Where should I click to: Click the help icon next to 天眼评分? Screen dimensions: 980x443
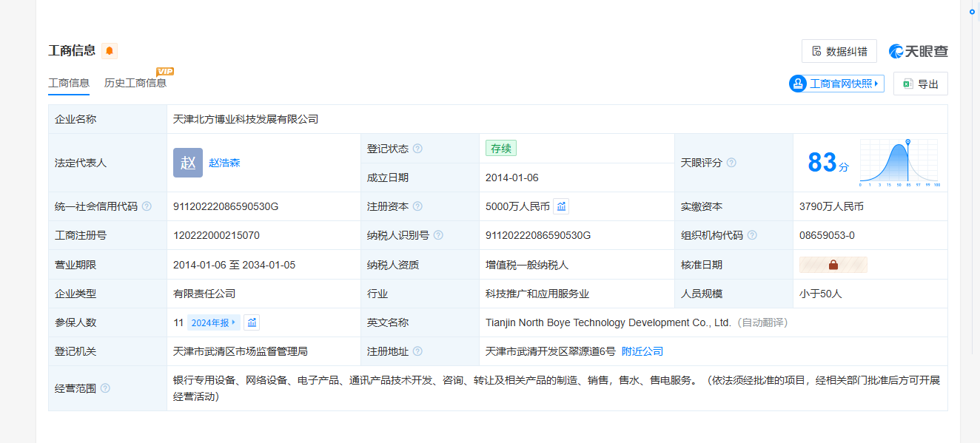click(x=731, y=163)
